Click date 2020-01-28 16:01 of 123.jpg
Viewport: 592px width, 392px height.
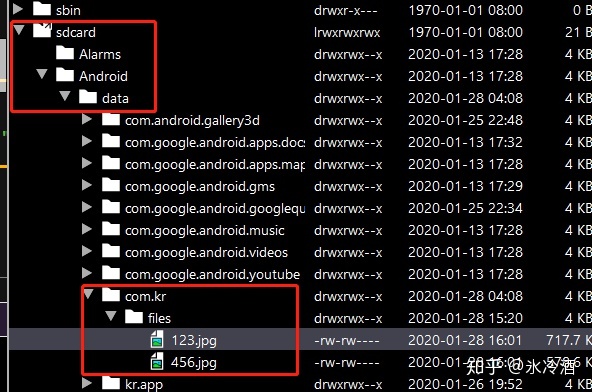465,340
